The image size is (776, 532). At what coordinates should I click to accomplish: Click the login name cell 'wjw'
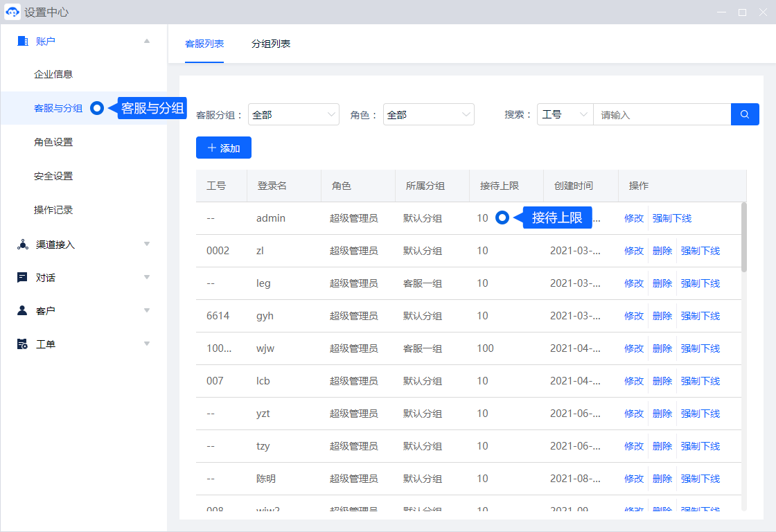pyautogui.click(x=265, y=348)
